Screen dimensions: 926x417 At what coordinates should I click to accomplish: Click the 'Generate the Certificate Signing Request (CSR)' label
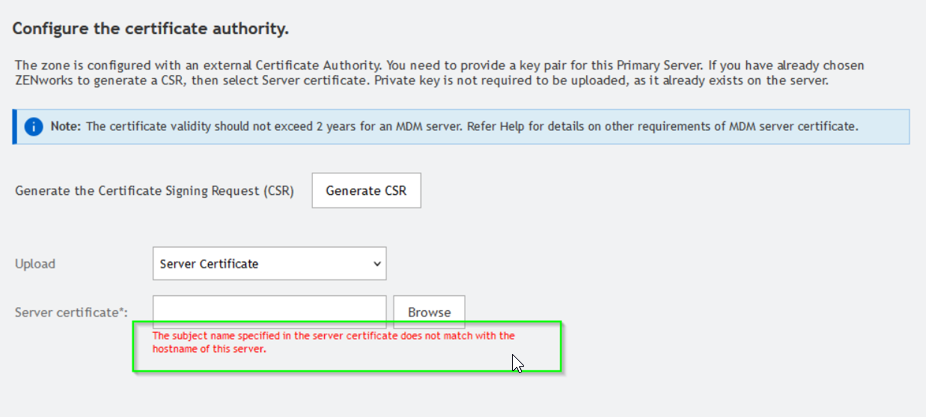click(x=154, y=191)
